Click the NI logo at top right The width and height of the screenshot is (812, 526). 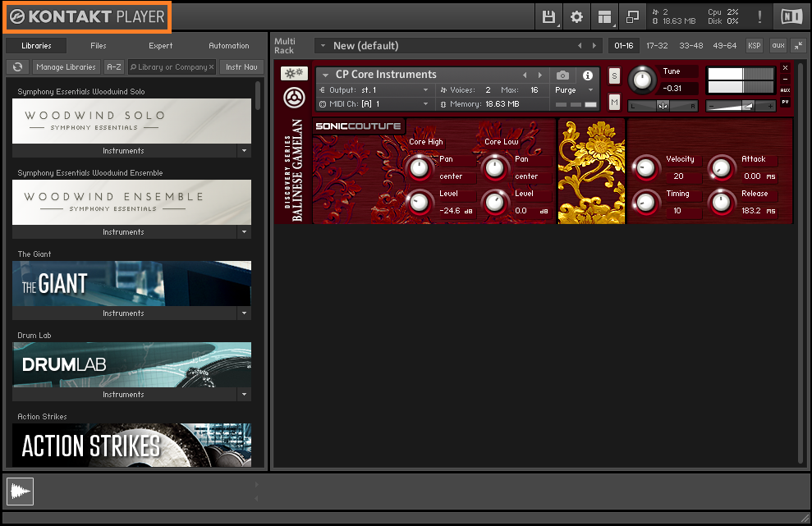(x=791, y=16)
